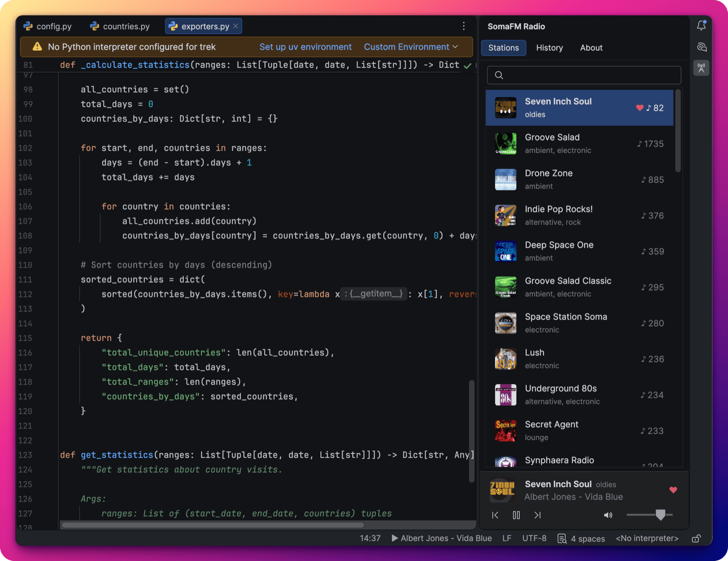This screenshot has width=728, height=561.
Task: Click the 1735 listener count
Action: [650, 144]
